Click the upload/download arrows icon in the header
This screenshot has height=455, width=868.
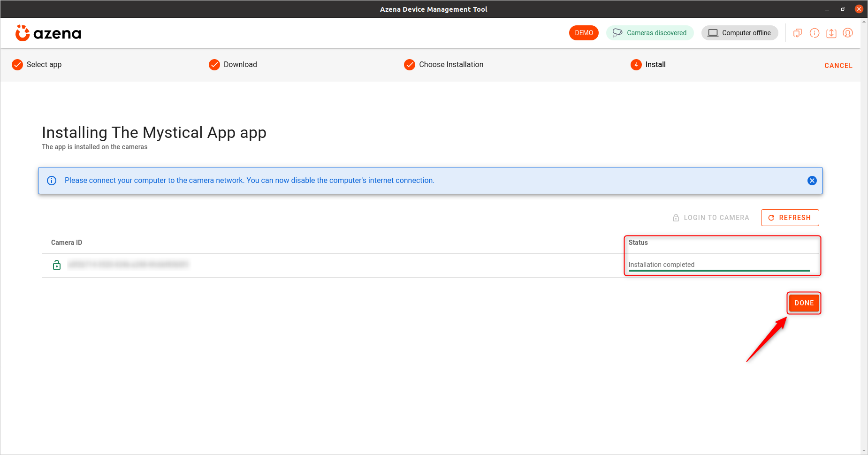[x=831, y=33]
